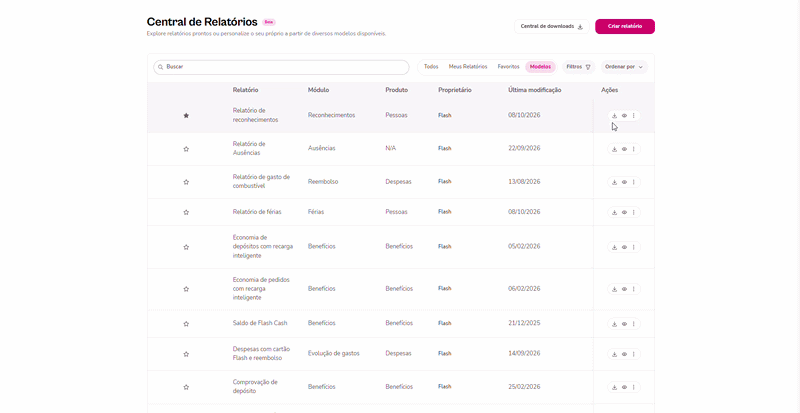Favorite the Relatório de férias star
Screen dimensions: 800x413
coord(186,212)
